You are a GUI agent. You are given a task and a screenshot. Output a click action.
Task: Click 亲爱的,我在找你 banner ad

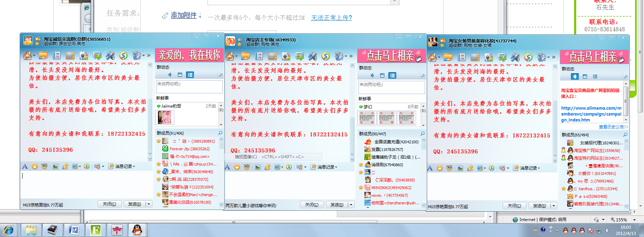(x=189, y=55)
